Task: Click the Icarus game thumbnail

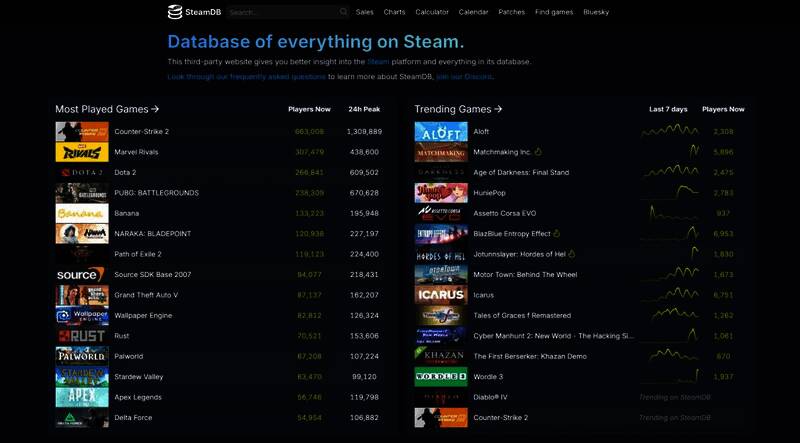Action: 441,295
